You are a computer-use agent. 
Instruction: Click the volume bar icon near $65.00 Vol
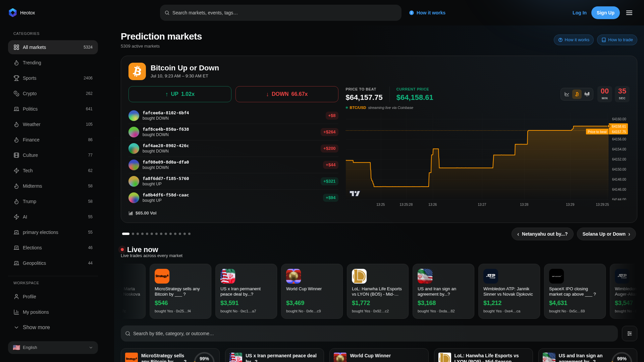(x=131, y=213)
